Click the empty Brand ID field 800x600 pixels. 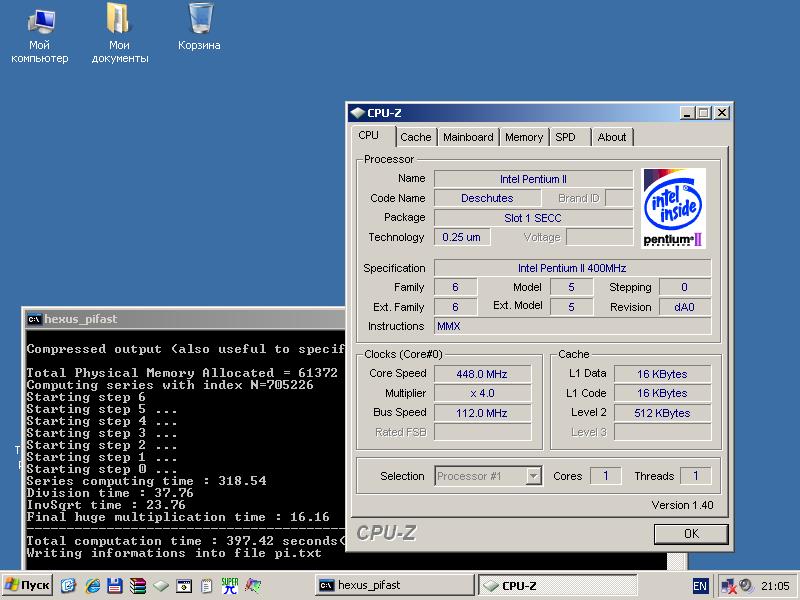coord(619,198)
